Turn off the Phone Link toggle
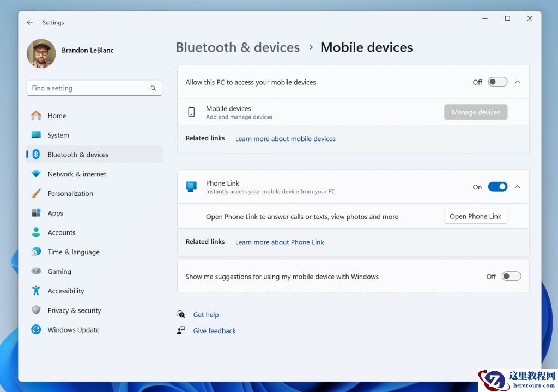The width and height of the screenshot is (558, 392). (498, 186)
